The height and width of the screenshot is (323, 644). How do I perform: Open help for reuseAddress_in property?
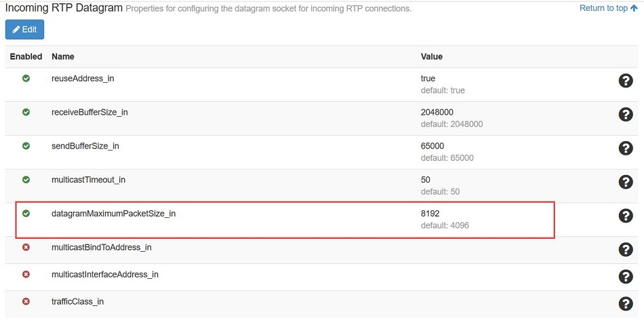[626, 81]
